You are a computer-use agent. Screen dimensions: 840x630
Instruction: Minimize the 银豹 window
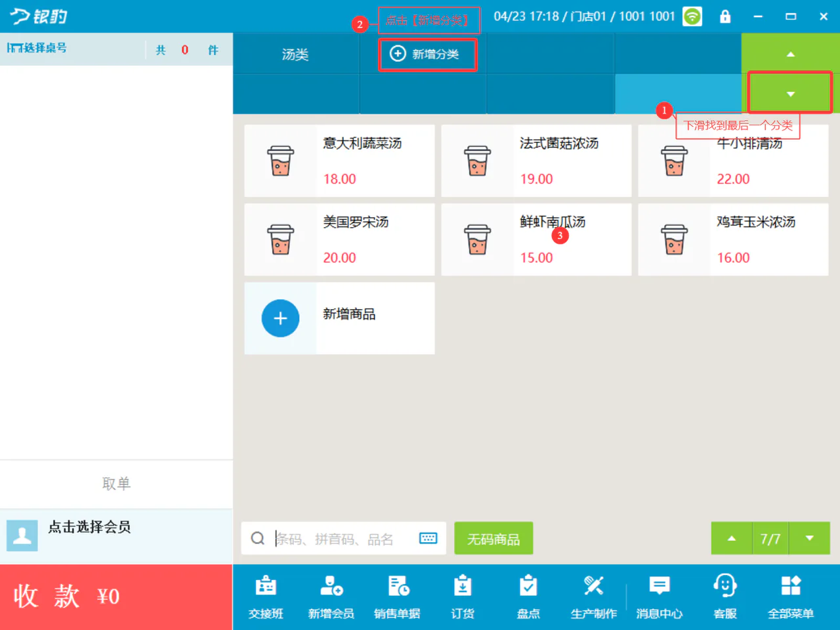(758, 16)
